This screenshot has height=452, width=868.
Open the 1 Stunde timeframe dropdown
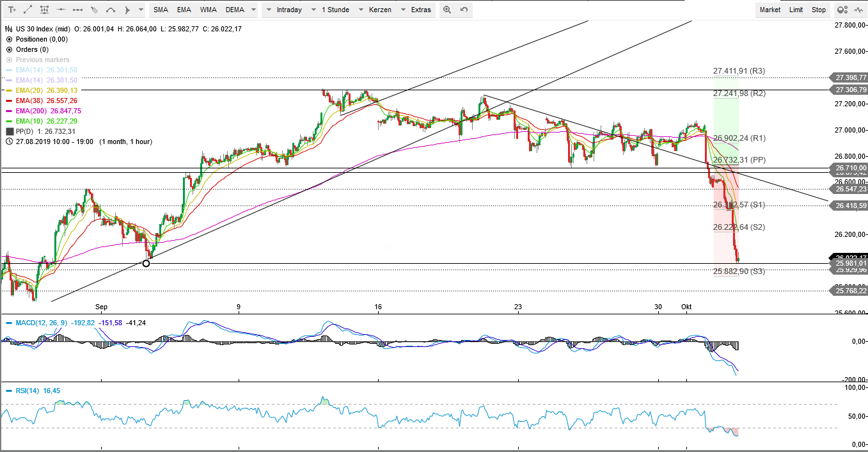pyautogui.click(x=336, y=10)
